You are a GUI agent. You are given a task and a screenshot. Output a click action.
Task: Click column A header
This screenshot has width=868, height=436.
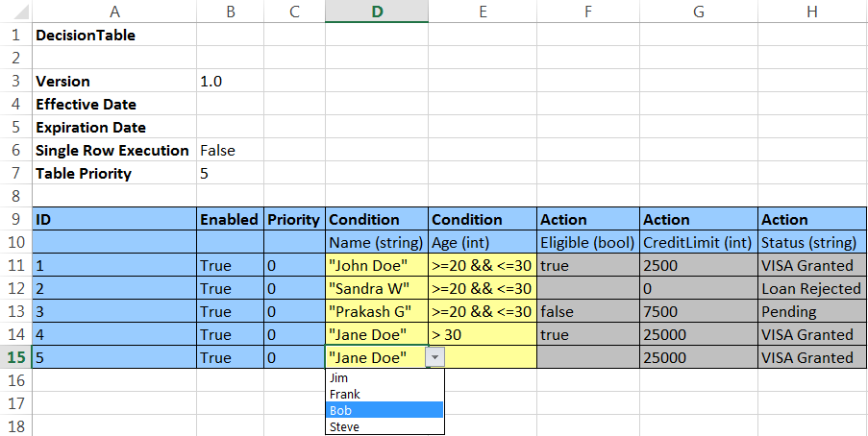[x=114, y=12]
